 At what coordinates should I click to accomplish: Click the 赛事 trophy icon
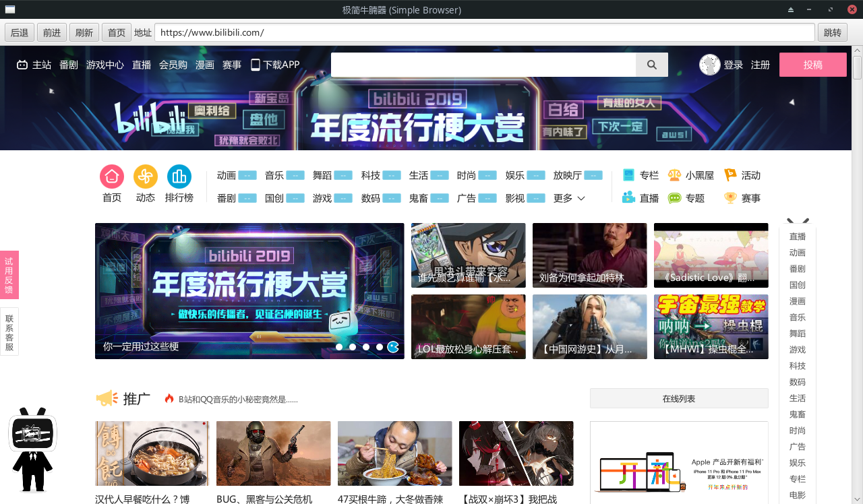730,198
